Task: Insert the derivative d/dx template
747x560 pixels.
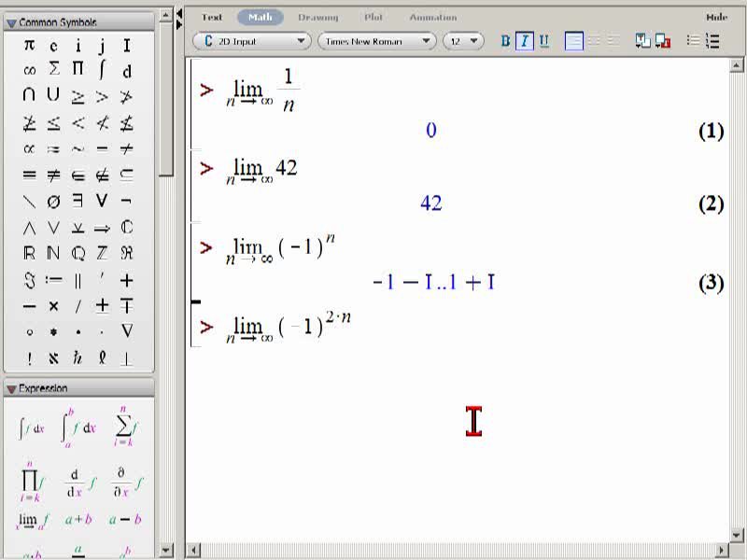Action: [x=79, y=483]
